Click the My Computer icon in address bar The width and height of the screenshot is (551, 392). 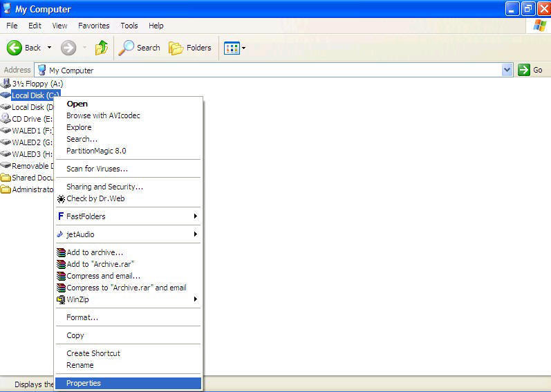pos(41,70)
